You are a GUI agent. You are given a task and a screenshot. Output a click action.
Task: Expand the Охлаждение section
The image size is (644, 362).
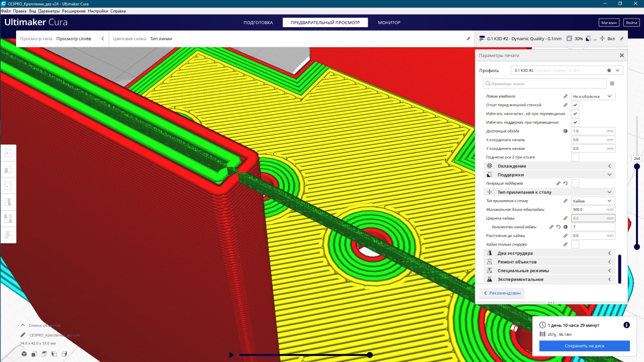pyautogui.click(x=549, y=166)
